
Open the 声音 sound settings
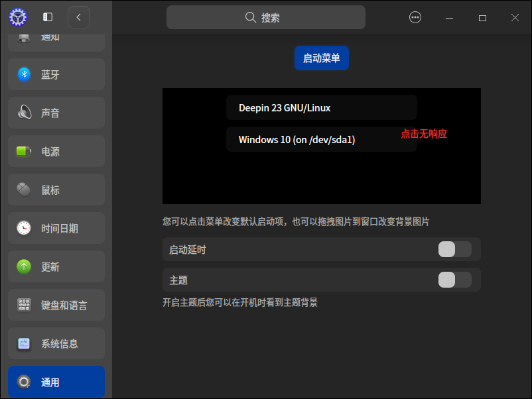(x=56, y=113)
